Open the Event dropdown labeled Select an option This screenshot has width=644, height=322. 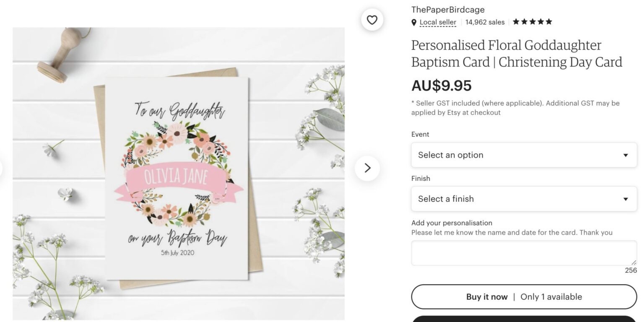click(524, 155)
